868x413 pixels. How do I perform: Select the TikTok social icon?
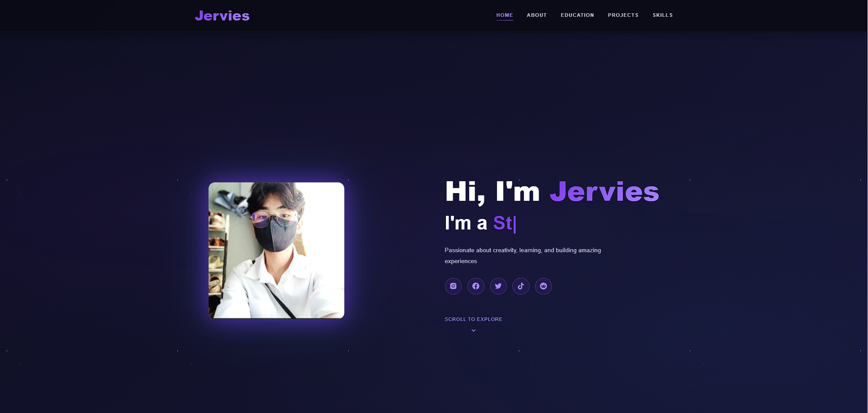[521, 286]
